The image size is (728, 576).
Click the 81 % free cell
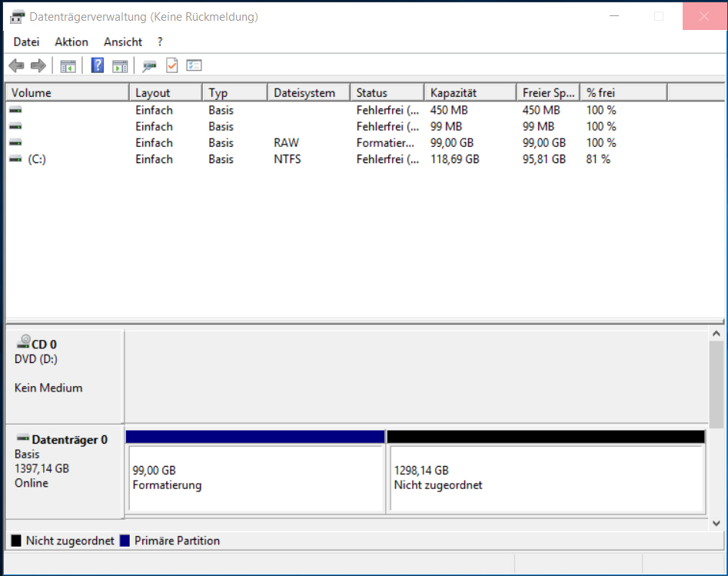[598, 159]
